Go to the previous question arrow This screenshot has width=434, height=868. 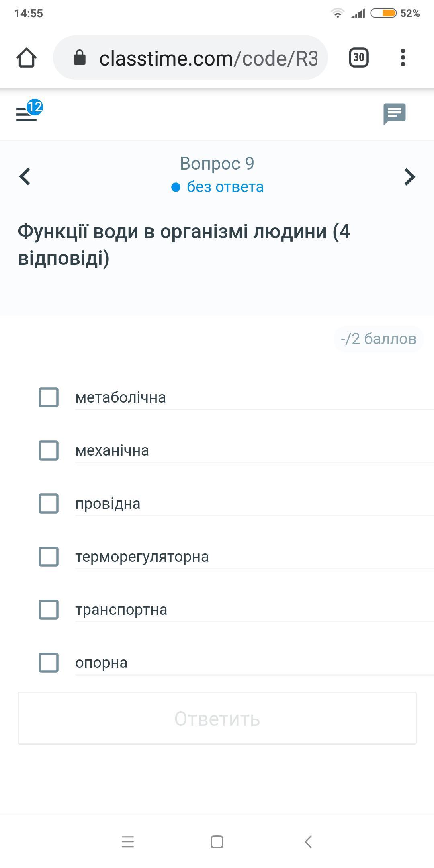coord(25,176)
